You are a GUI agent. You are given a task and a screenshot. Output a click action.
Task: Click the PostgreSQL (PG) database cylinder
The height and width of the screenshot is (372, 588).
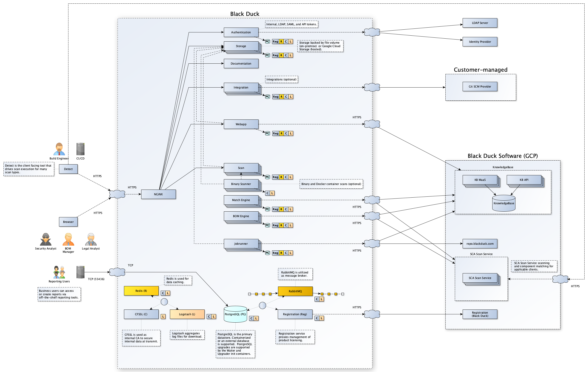coord(235,314)
